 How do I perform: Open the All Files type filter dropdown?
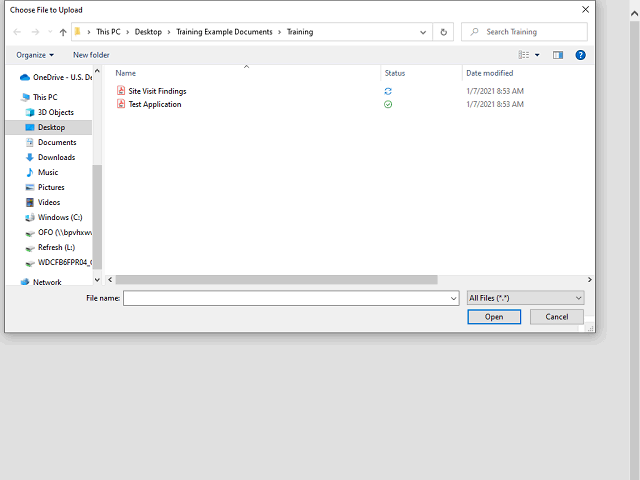coord(525,298)
